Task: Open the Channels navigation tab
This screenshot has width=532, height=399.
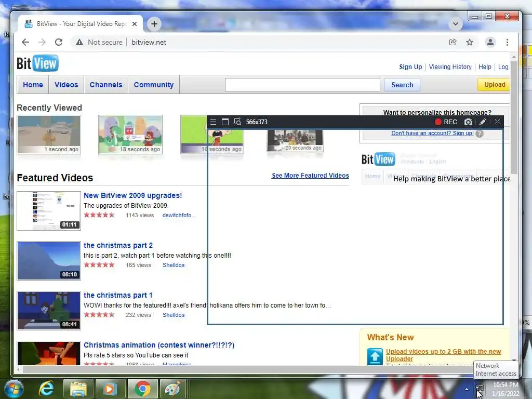Action: [x=106, y=85]
